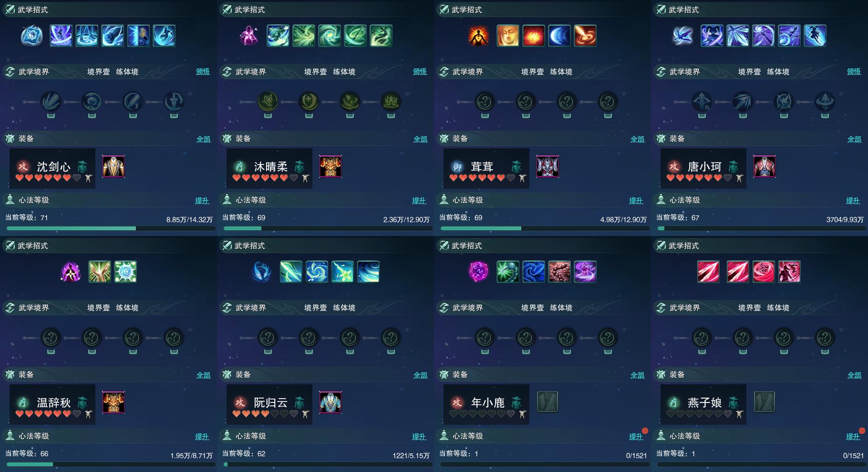This screenshot has height=472, width=868.
Task: Select the 唐小珂 character name card
Action: click(x=703, y=168)
